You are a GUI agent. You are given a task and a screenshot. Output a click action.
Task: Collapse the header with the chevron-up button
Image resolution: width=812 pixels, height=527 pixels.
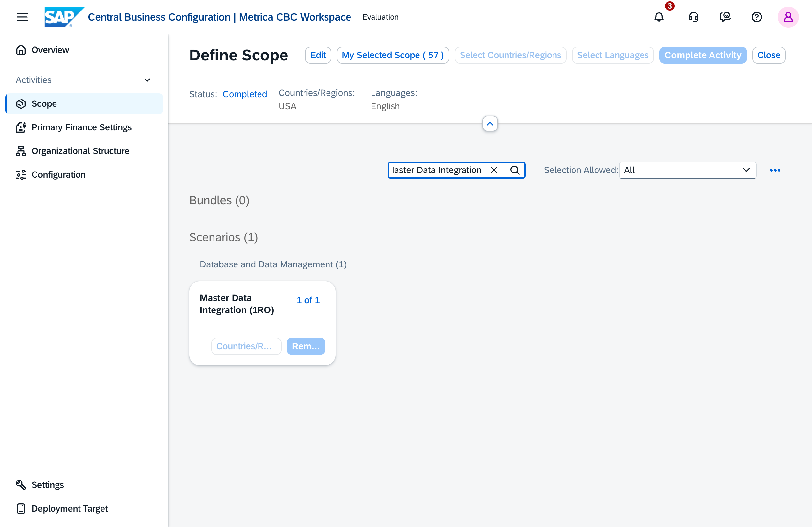[x=489, y=124]
